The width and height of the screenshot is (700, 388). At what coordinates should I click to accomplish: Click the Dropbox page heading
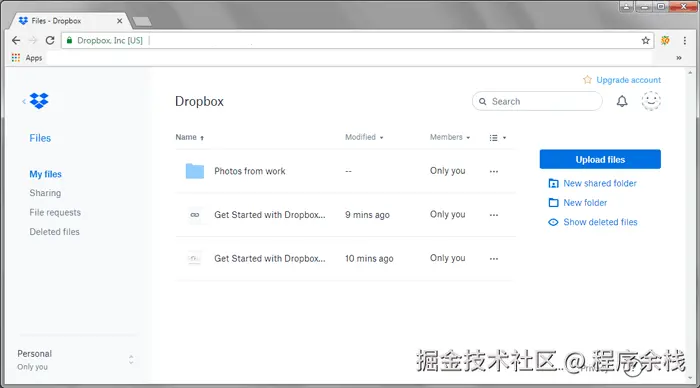[x=199, y=101]
